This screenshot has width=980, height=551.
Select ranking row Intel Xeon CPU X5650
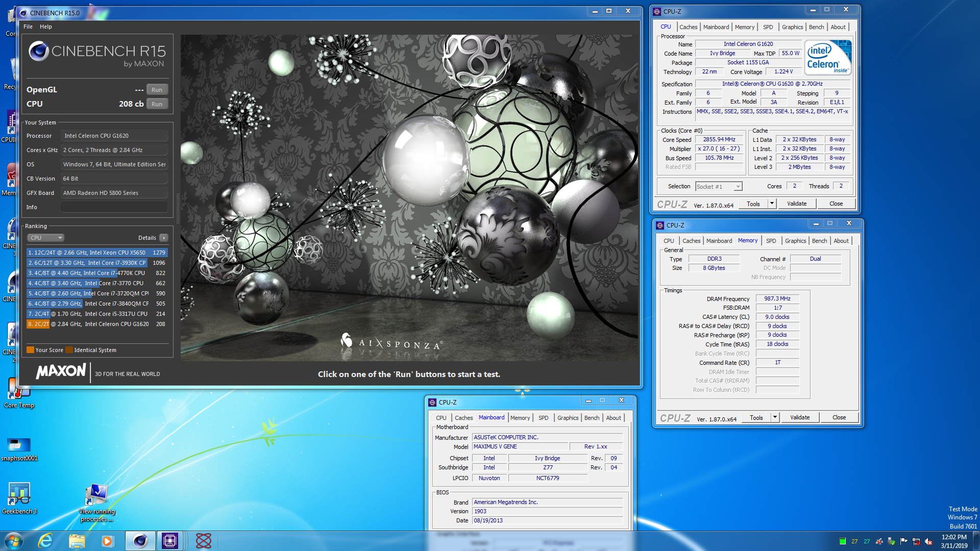click(97, 253)
